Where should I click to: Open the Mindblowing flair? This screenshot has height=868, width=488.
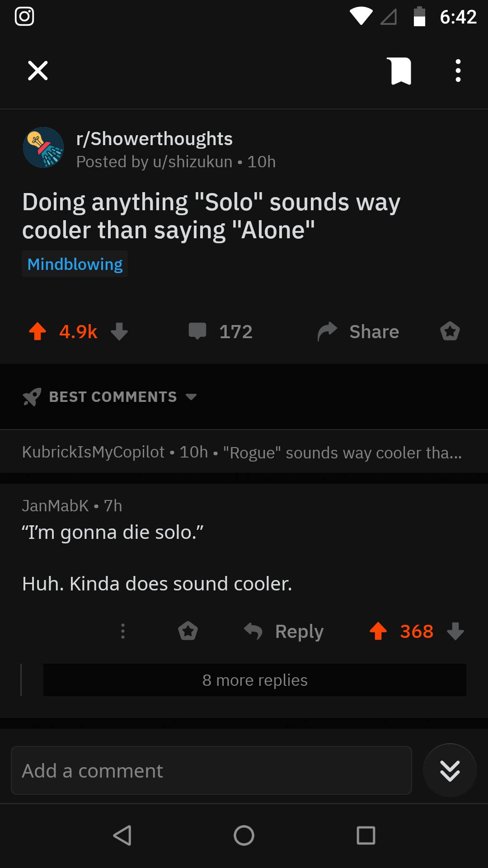[x=74, y=264]
